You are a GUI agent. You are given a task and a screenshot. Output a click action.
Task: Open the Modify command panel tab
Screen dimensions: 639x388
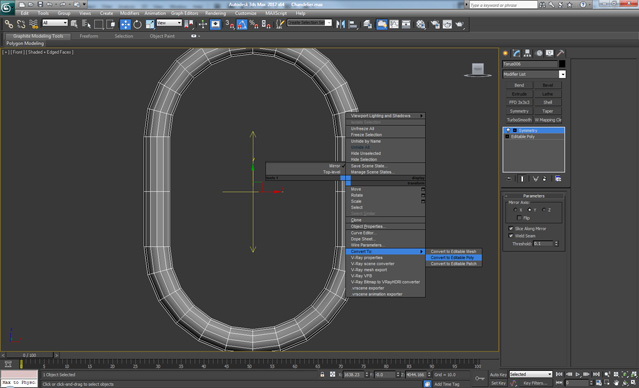coord(516,53)
